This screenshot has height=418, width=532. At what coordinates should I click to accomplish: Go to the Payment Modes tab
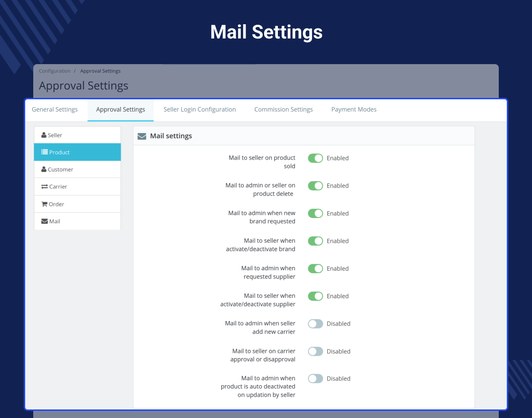354,110
